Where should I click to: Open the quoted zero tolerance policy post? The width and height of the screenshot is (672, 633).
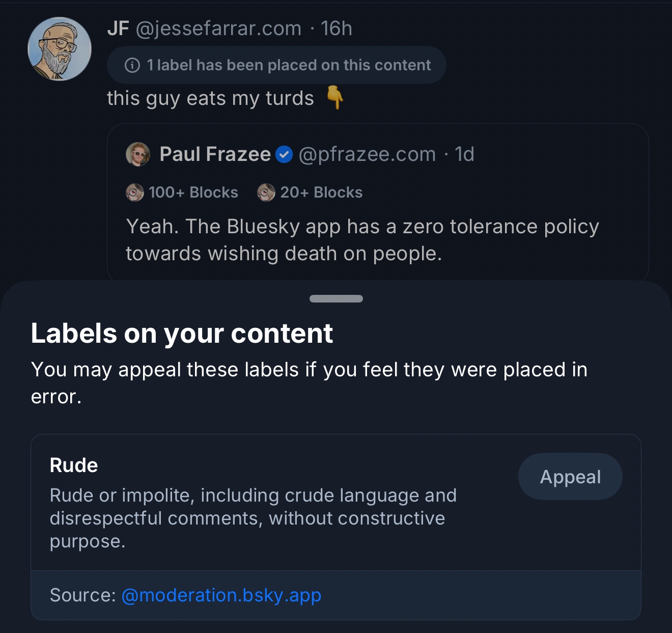click(x=362, y=240)
